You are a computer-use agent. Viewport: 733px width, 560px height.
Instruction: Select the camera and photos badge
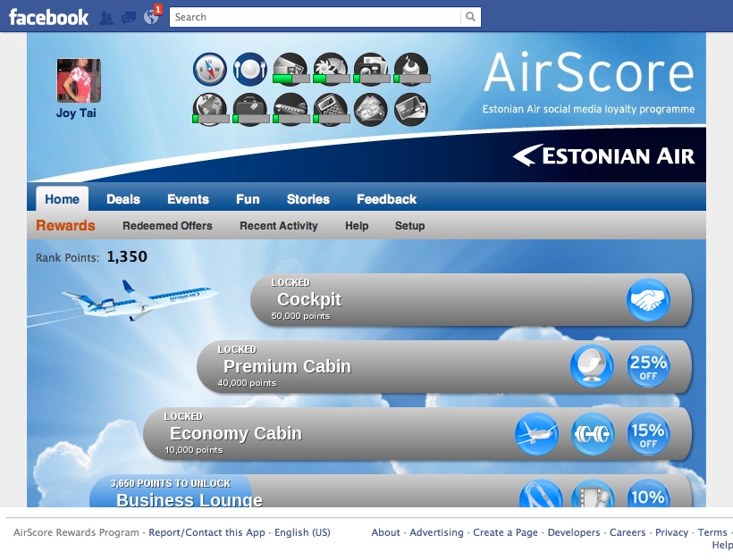click(371, 69)
